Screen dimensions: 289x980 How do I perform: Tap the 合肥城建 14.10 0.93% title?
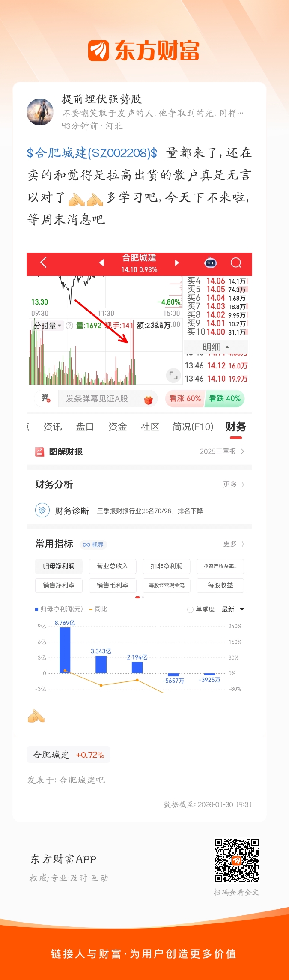[x=139, y=263]
